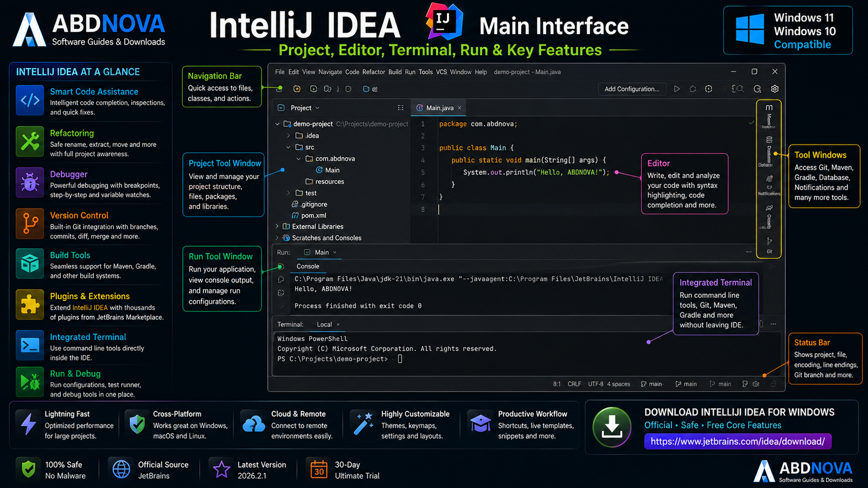Click 'Process finished with exit code 0' text
Viewport: 868px width, 488px height.
358,306
